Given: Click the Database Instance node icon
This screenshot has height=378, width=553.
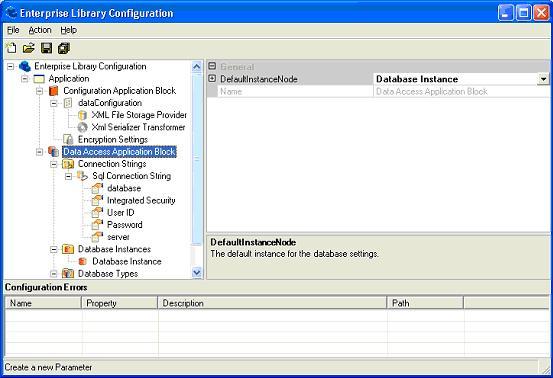Looking at the screenshot, I should (x=83, y=261).
